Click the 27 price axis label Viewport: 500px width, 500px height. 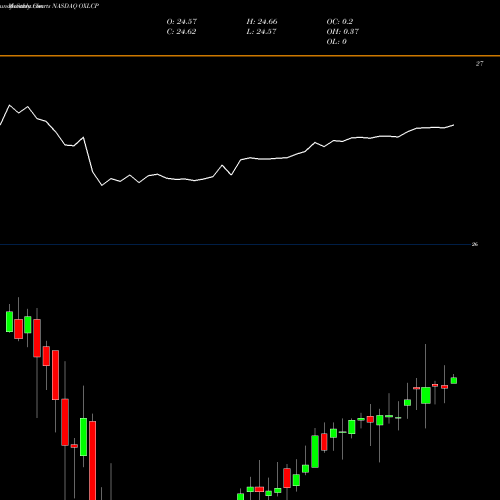(479, 64)
